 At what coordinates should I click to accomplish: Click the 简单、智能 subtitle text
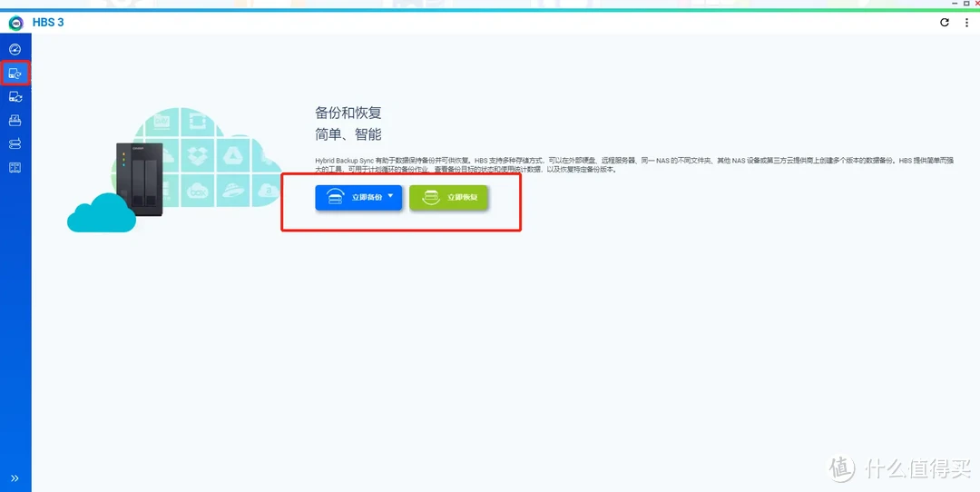(x=348, y=133)
